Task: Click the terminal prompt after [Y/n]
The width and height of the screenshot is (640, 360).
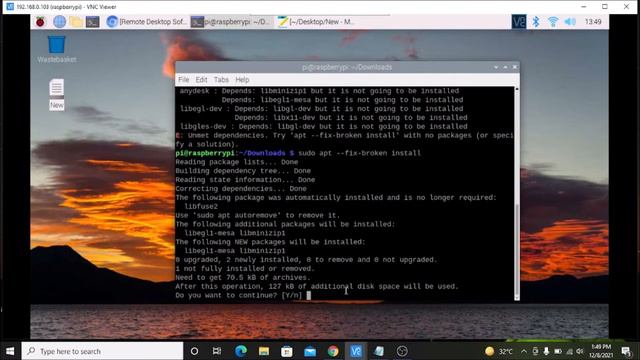Action: pyautogui.click(x=309, y=296)
